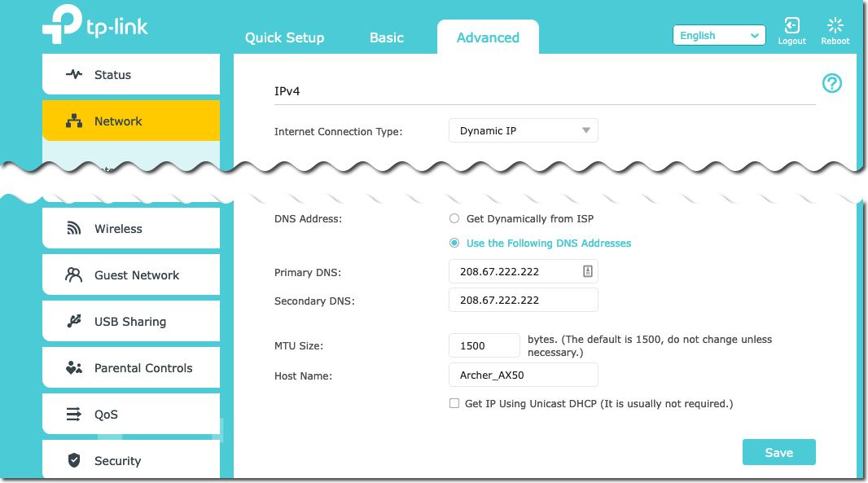Click the Guest Network people icon
Viewport: 868px width, 483px height.
pos(74,275)
